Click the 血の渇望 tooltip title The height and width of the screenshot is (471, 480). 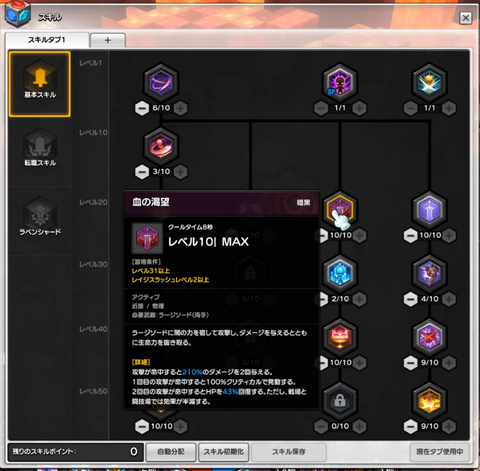click(151, 202)
